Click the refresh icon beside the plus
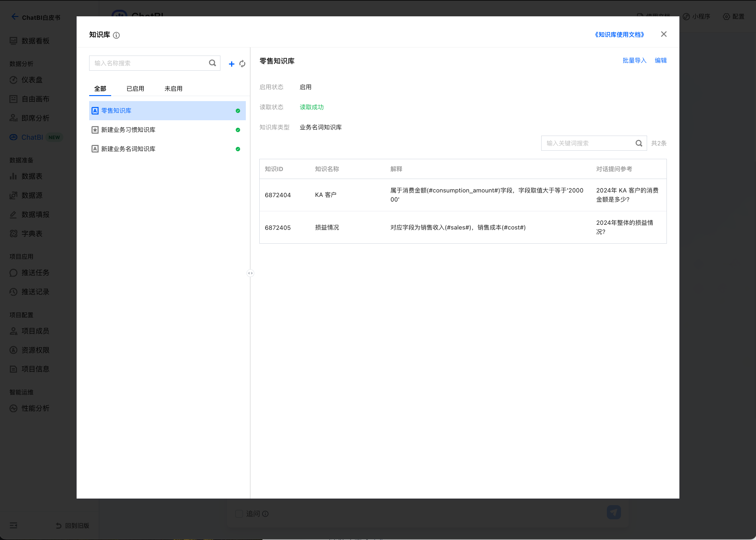 pyautogui.click(x=242, y=63)
